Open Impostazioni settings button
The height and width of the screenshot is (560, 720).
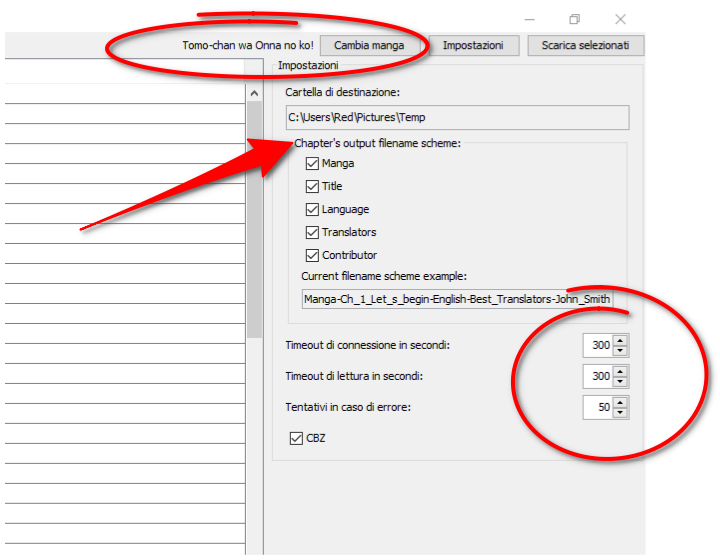point(474,45)
